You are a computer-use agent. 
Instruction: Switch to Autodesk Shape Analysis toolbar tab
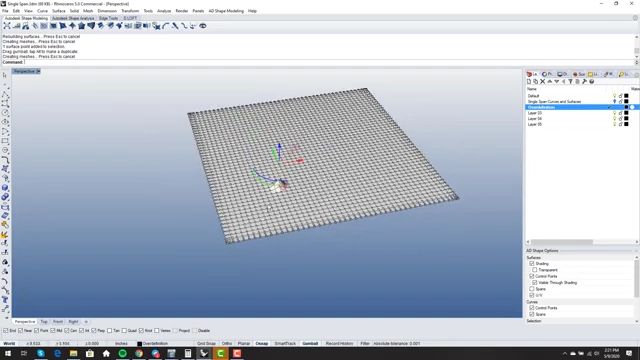click(x=73, y=18)
